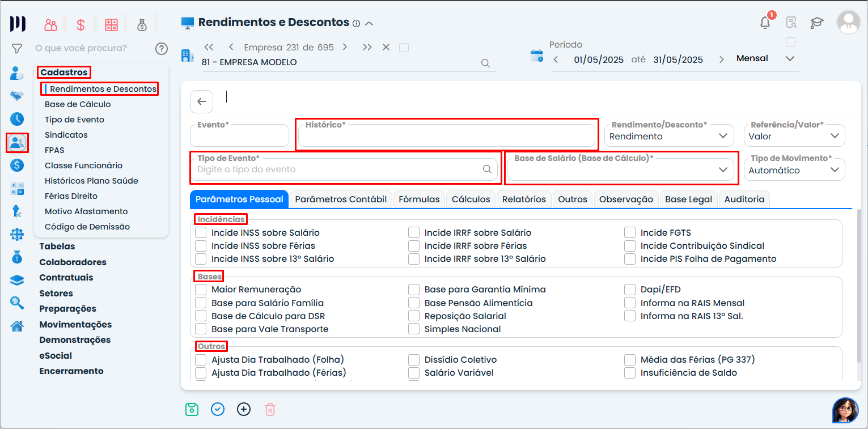Screen dimensions: 868x429
Task: Open the help question mark icon
Action: pyautogui.click(x=162, y=49)
